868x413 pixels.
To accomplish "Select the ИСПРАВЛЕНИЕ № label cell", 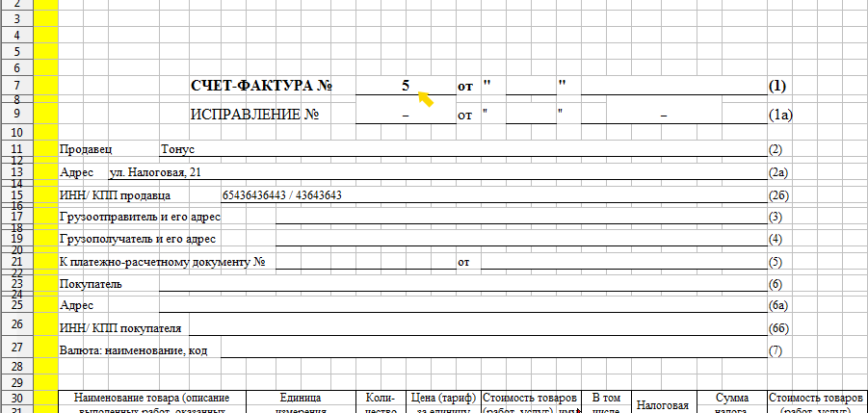I will tap(254, 115).
